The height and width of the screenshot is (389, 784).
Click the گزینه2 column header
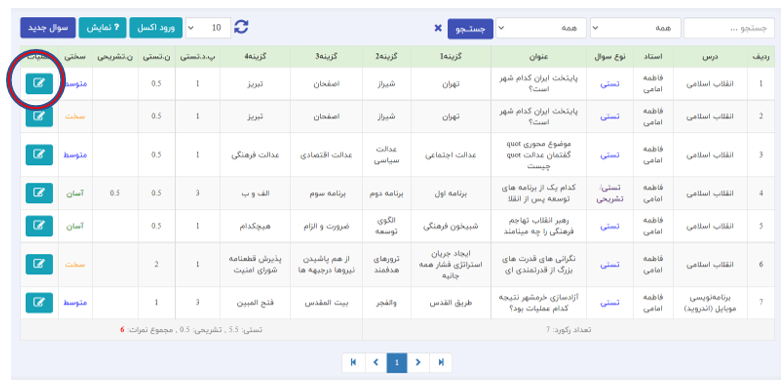[386, 56]
